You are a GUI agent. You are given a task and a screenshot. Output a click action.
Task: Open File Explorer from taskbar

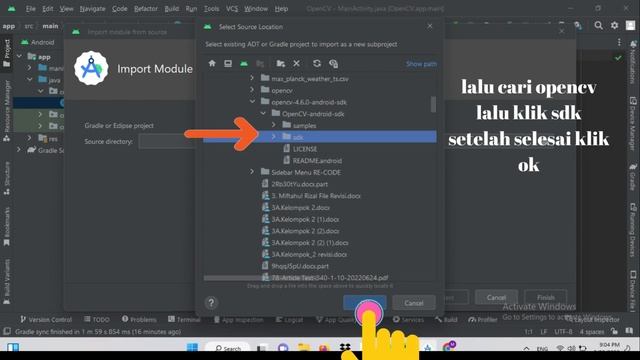click(304, 347)
